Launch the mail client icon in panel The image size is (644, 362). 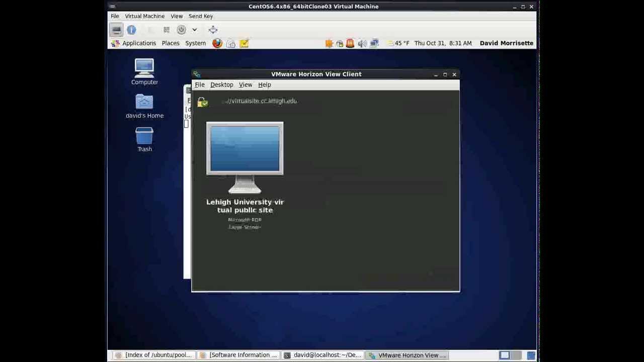click(230, 43)
